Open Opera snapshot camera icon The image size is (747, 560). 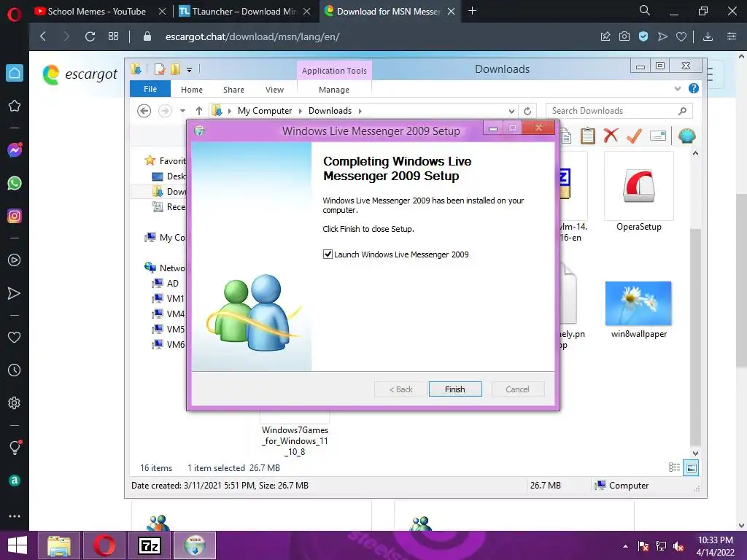[624, 36]
